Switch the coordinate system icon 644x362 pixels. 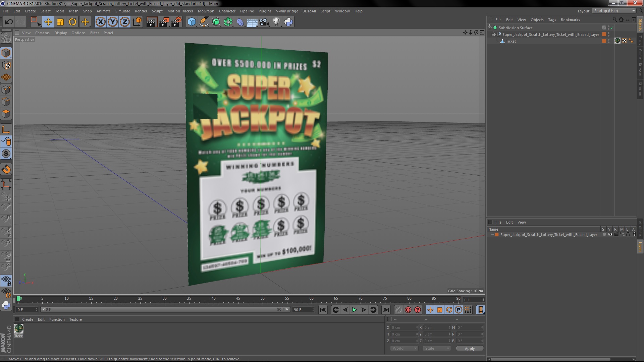(137, 22)
